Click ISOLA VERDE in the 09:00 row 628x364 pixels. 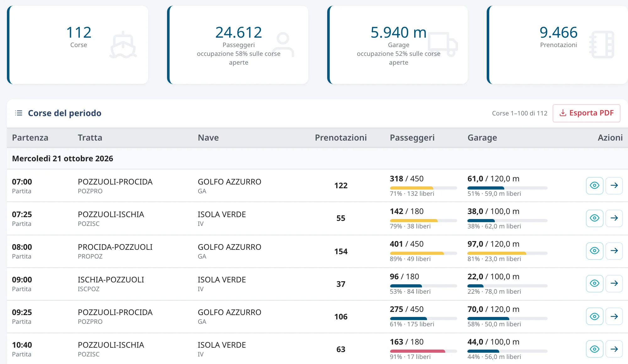tap(222, 280)
